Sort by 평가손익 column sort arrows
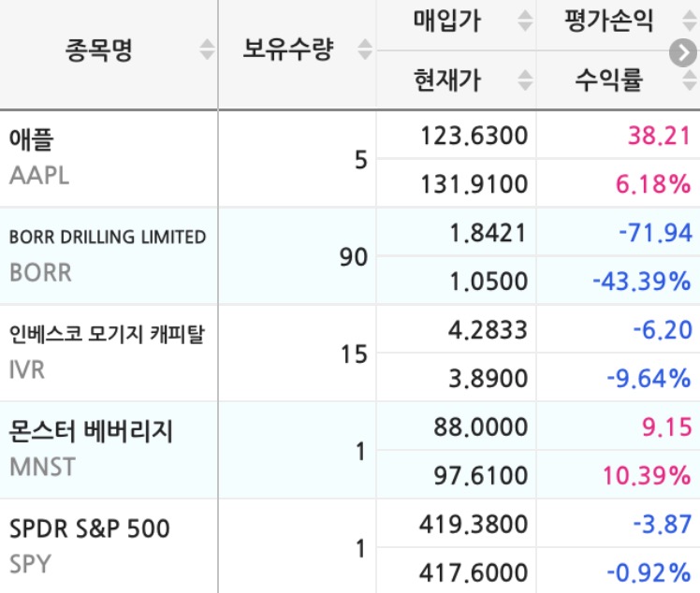 click(690, 21)
